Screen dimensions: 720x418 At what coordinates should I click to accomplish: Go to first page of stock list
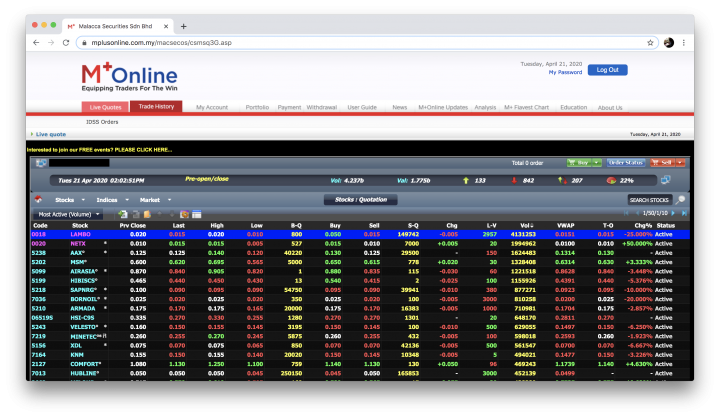point(626,213)
